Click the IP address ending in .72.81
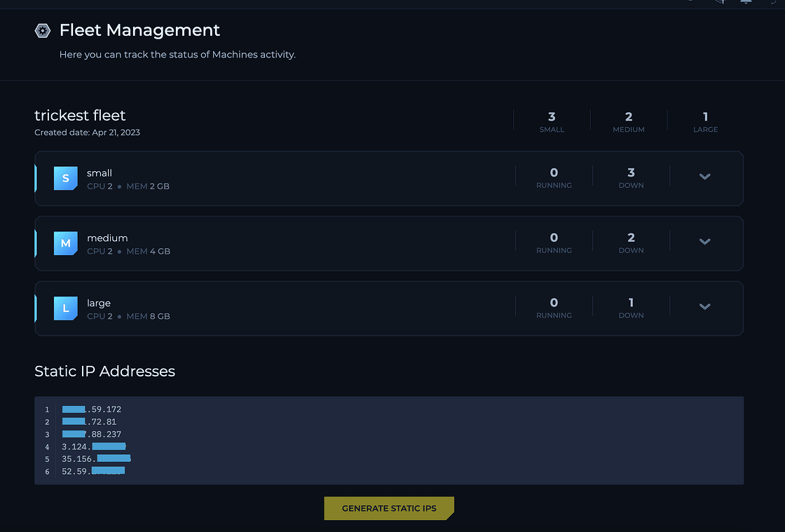 click(x=89, y=422)
